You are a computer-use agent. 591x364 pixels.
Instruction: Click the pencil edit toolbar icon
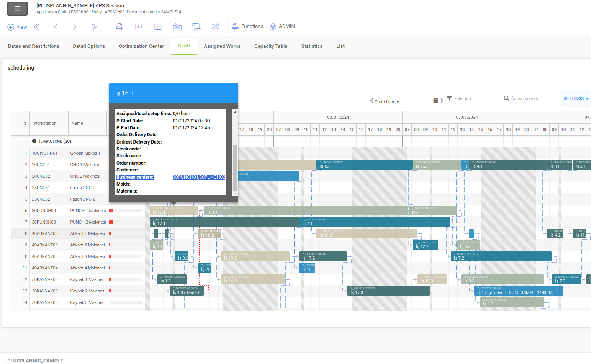tap(177, 27)
